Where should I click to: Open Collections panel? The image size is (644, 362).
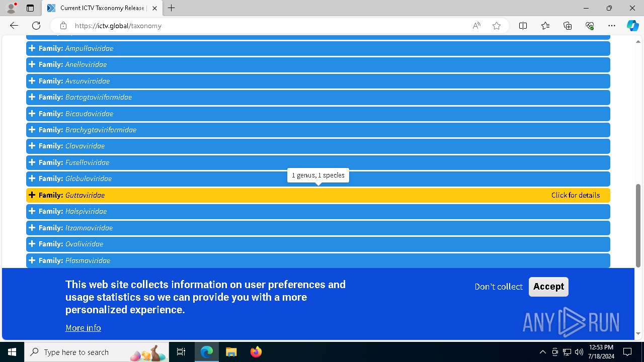click(x=568, y=26)
